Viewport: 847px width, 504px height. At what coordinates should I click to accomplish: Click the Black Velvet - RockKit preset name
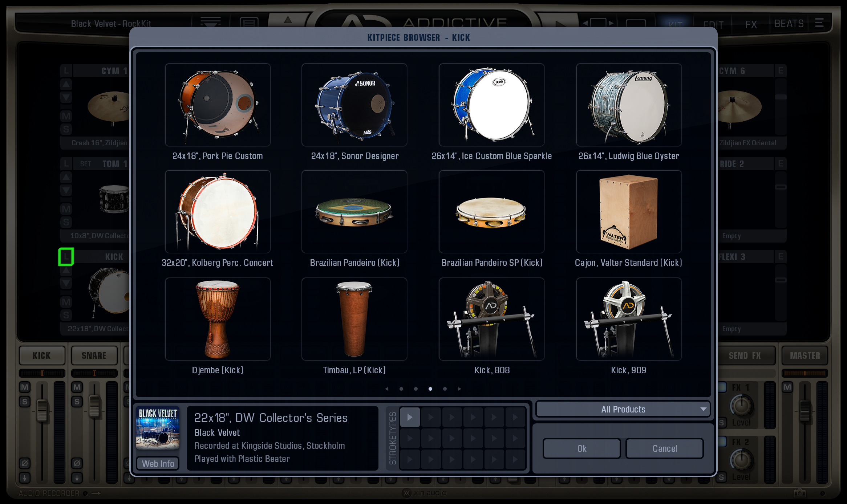tap(111, 24)
